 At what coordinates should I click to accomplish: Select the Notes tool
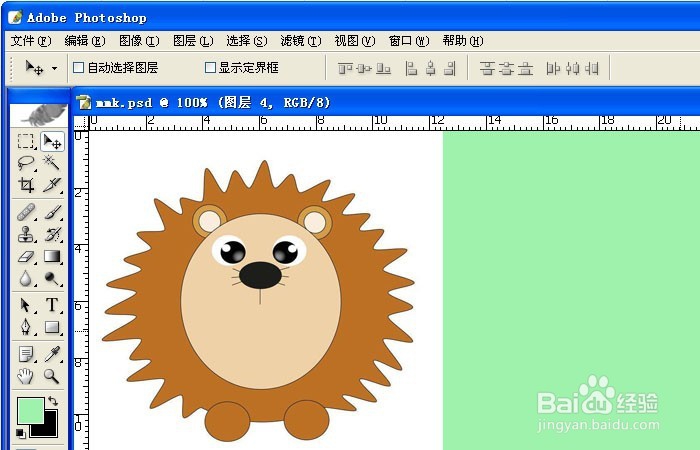pos(26,354)
